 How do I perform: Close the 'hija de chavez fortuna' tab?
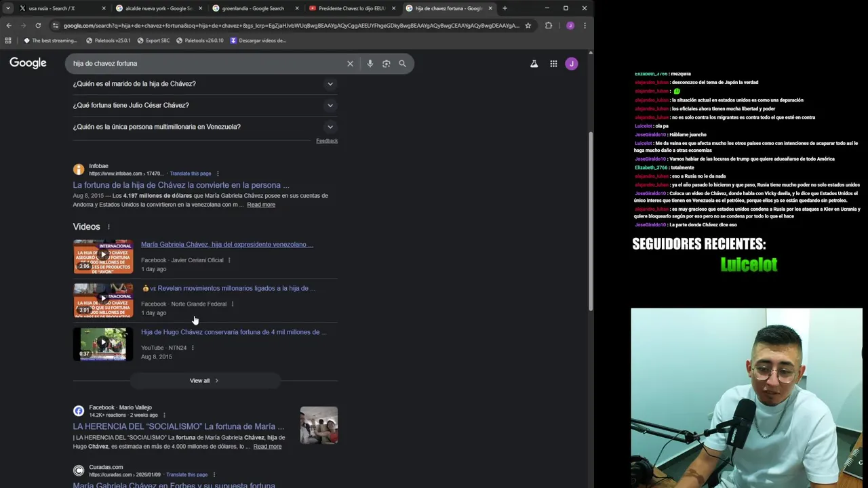[490, 8]
